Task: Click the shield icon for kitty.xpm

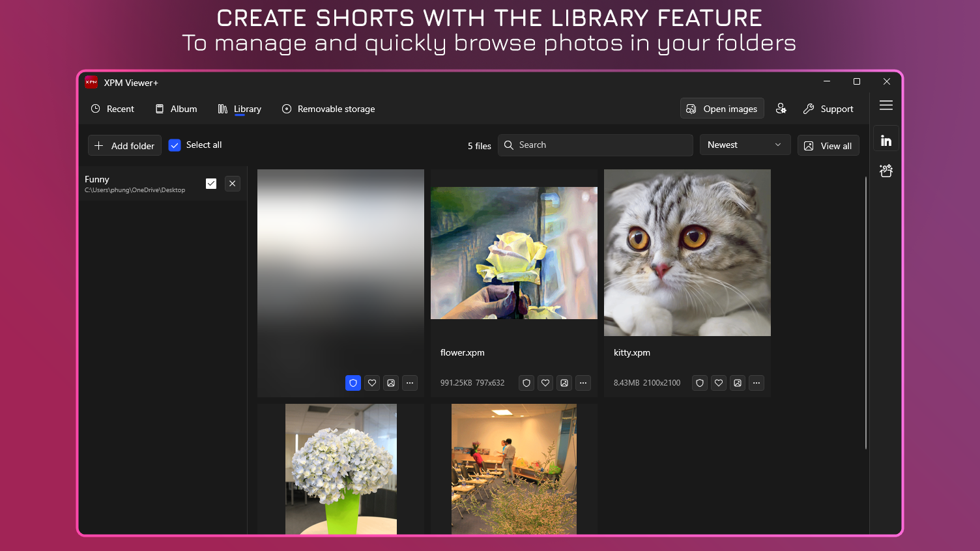Action: tap(700, 383)
